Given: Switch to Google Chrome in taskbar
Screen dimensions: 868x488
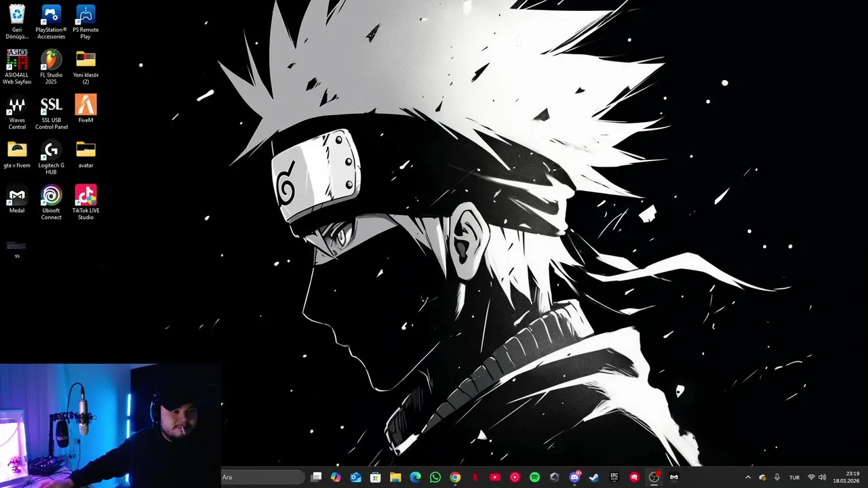Looking at the screenshot, I should click(x=455, y=477).
